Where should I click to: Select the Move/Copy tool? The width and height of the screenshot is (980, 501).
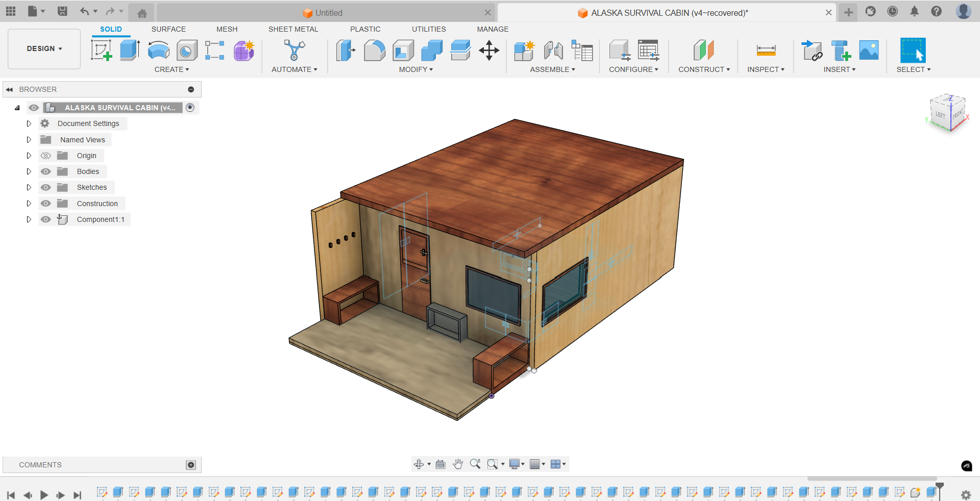[x=489, y=51]
